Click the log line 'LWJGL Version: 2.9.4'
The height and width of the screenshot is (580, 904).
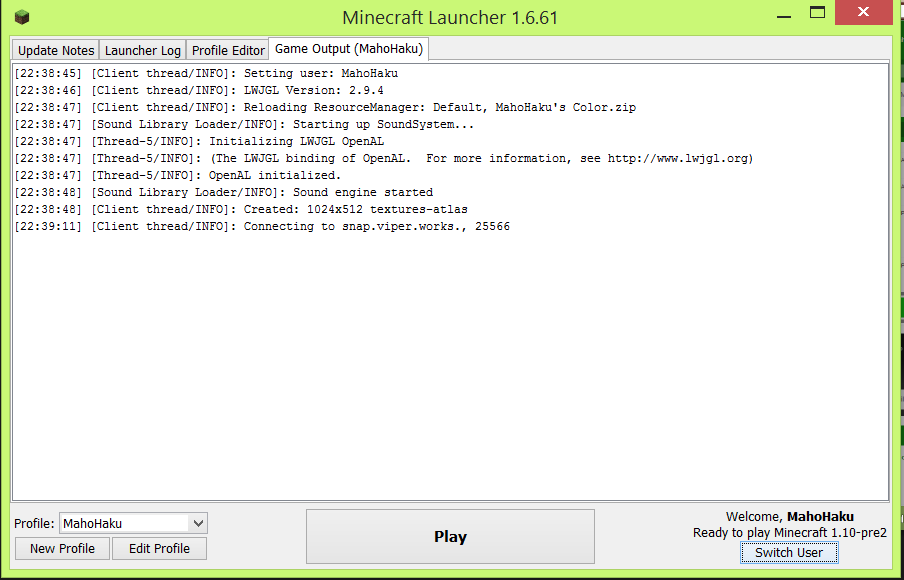(x=199, y=91)
